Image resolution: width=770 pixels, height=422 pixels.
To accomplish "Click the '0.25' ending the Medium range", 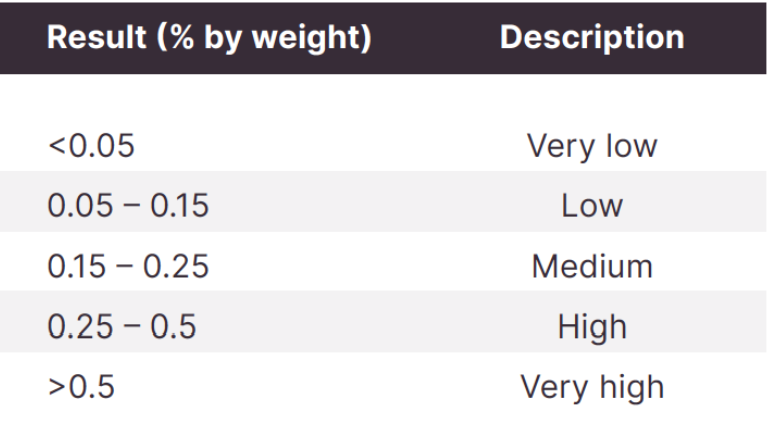I will (x=176, y=266).
